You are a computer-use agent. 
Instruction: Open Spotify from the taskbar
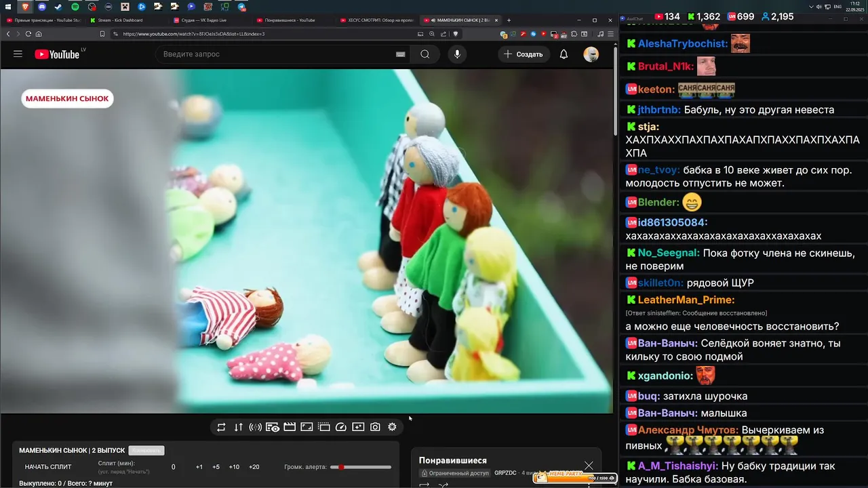coord(75,7)
